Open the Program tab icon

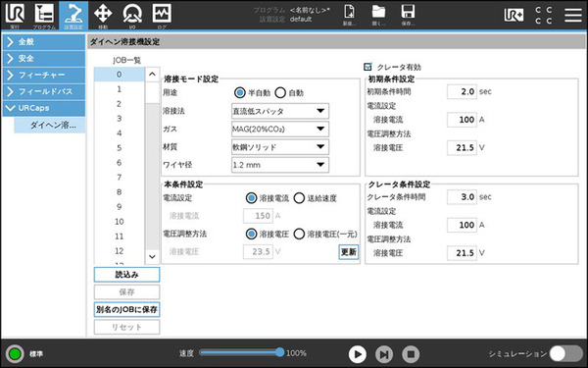pyautogui.click(x=44, y=16)
